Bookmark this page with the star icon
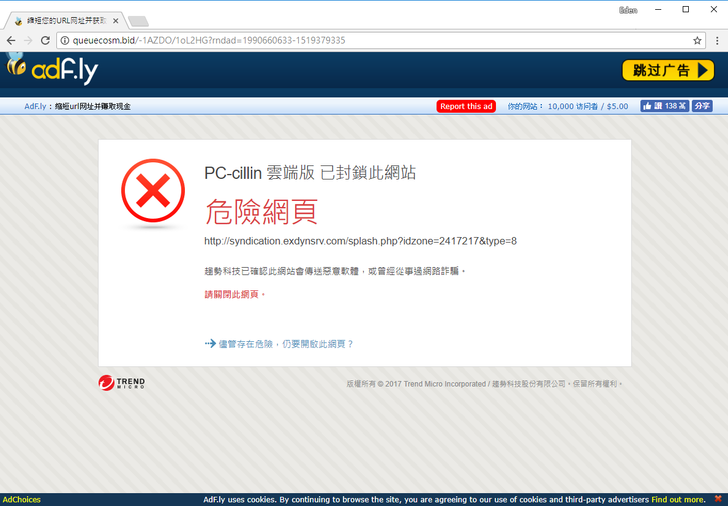The image size is (728, 506). (697, 40)
